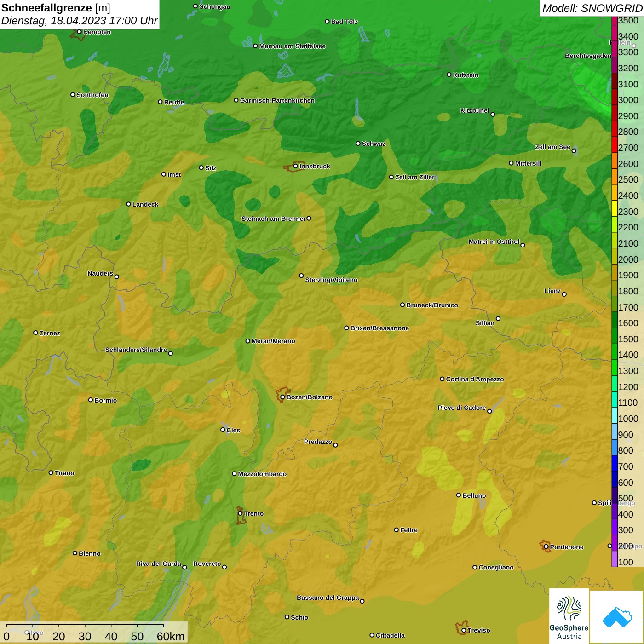Click the Bienno label
Image resolution: width=644 pixels, height=644 pixels.
pyautogui.click(x=89, y=553)
